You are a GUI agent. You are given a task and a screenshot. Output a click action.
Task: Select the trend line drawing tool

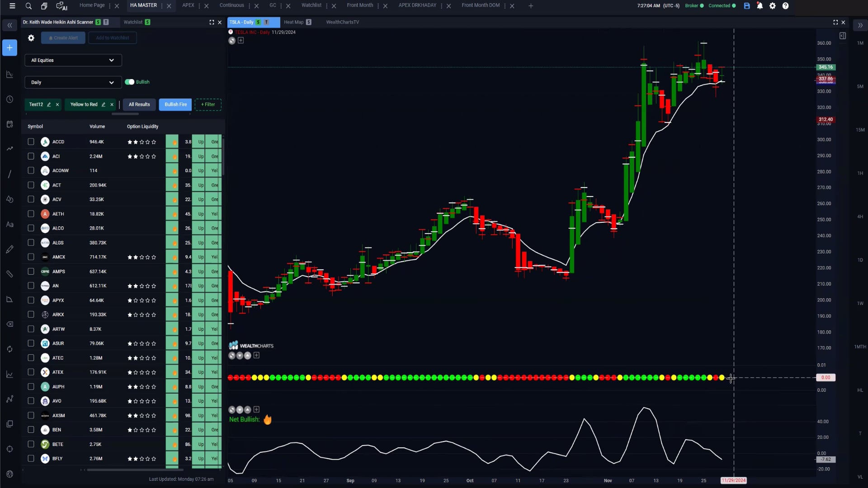(9, 174)
